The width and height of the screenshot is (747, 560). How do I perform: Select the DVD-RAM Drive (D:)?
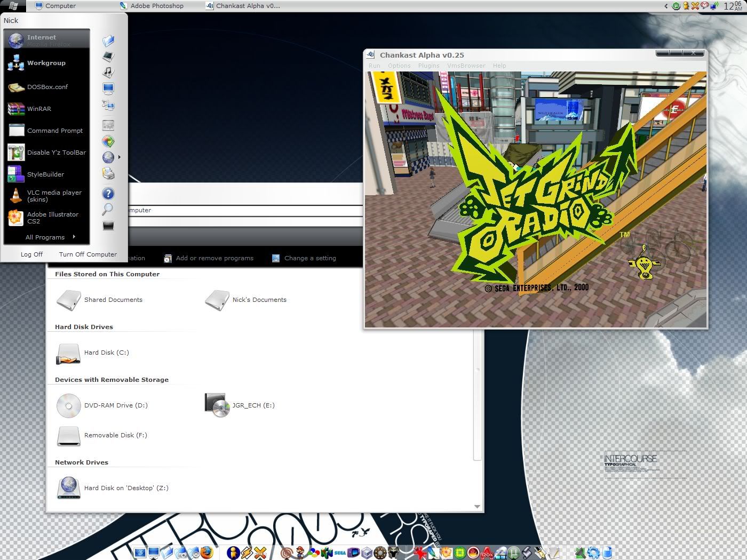pos(102,405)
